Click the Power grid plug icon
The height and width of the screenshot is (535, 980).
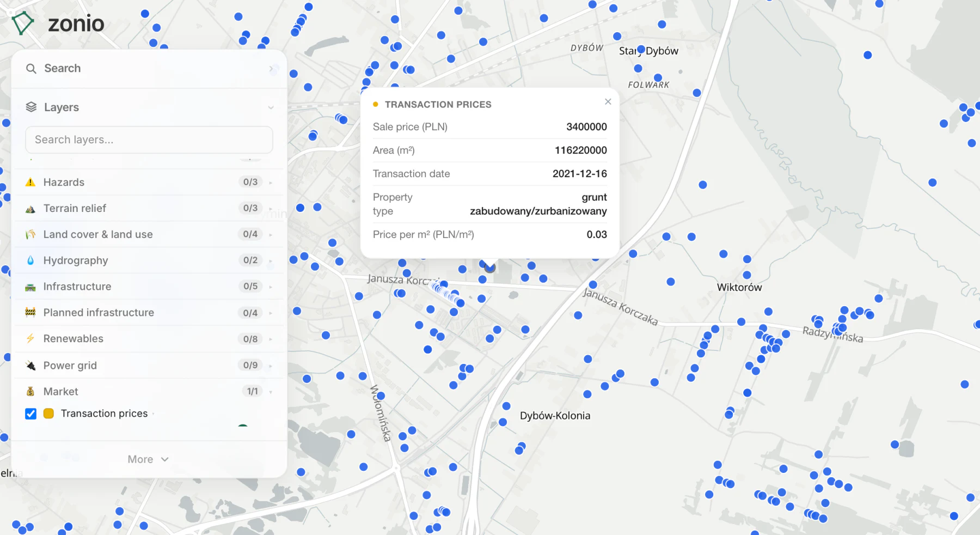[30, 366]
